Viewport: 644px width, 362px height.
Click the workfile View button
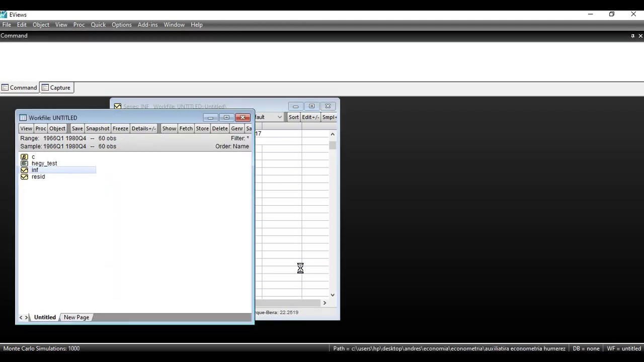26,128
